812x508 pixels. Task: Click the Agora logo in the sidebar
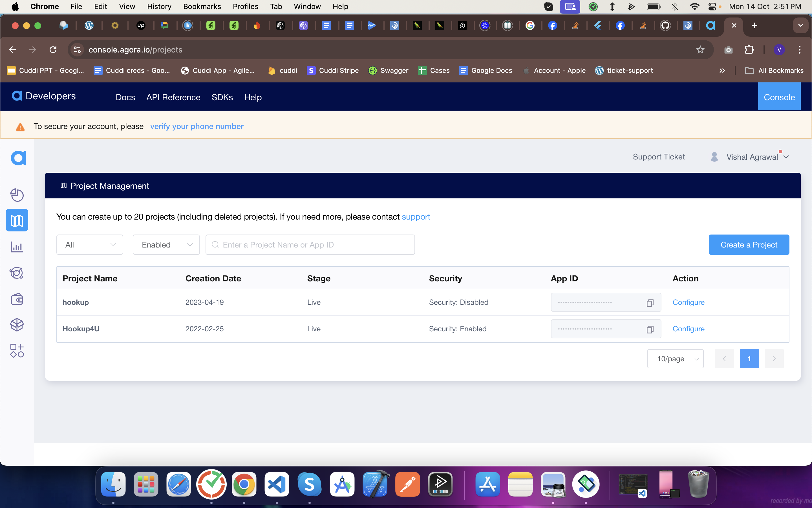tap(18, 158)
